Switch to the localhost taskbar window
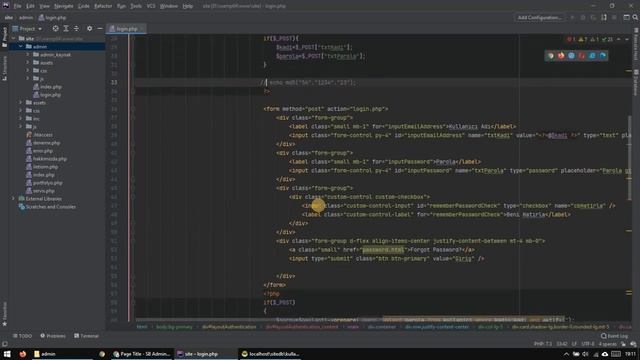 [x=270, y=354]
